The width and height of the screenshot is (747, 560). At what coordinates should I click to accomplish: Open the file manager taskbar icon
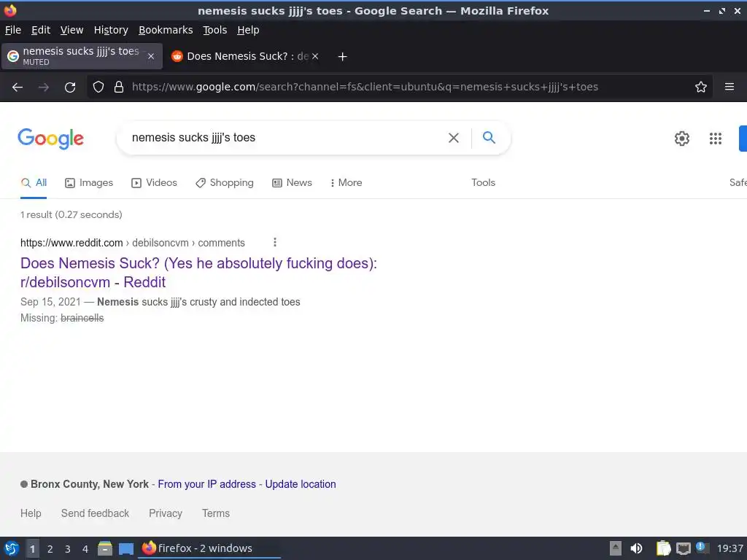105,548
